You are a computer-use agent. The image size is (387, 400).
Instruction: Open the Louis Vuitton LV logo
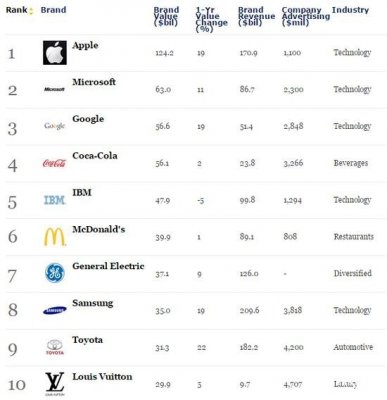pyautogui.click(x=55, y=384)
